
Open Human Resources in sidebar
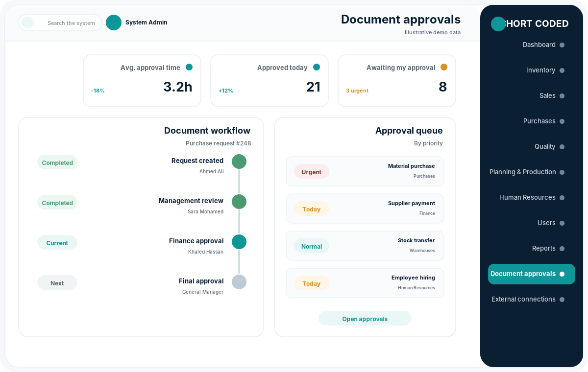pyautogui.click(x=532, y=198)
